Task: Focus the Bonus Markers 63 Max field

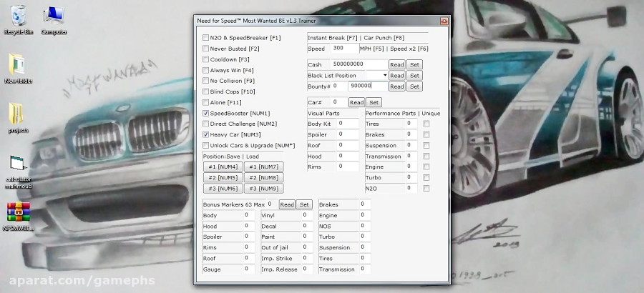Action: [x=273, y=204]
